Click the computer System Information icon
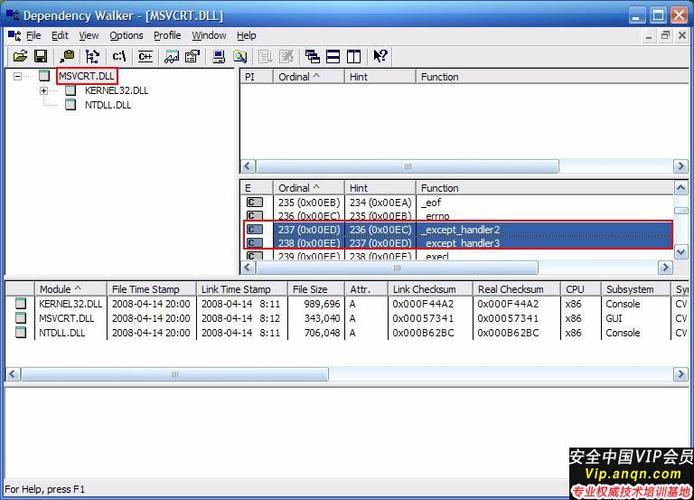 pyautogui.click(x=219, y=56)
